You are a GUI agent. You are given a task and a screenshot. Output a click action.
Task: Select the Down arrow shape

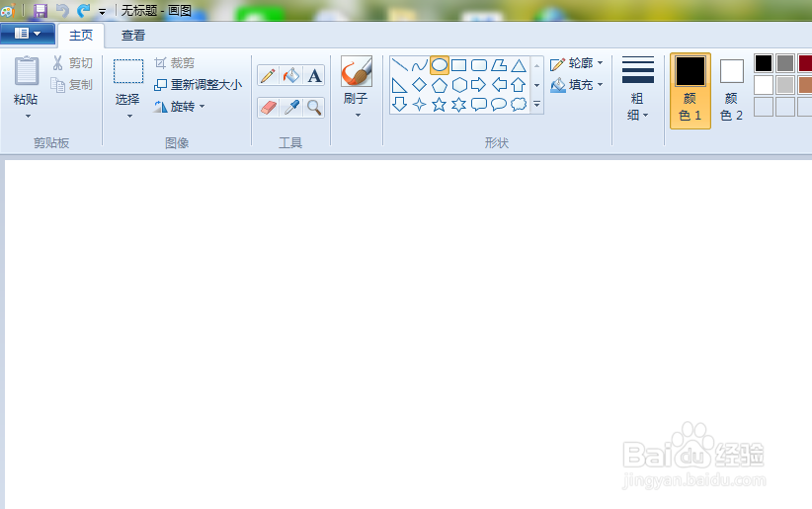(x=399, y=105)
